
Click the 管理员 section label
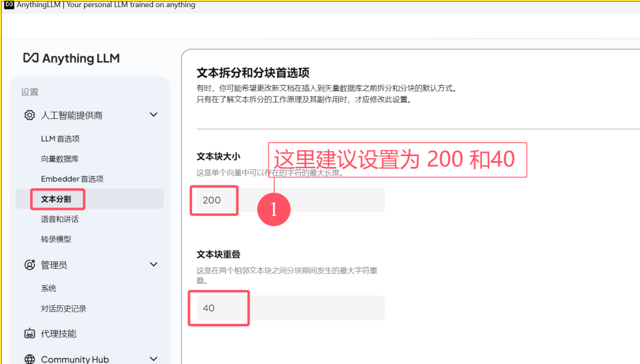point(54,265)
